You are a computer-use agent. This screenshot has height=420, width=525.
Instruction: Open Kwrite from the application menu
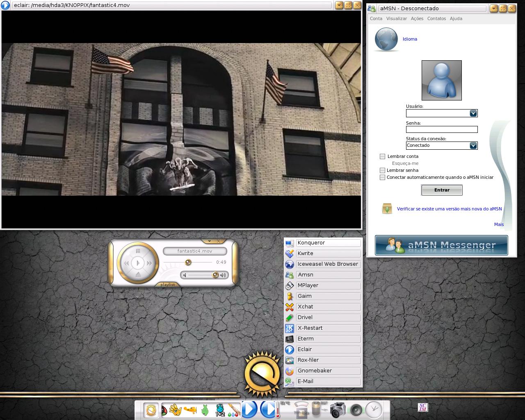(x=323, y=253)
